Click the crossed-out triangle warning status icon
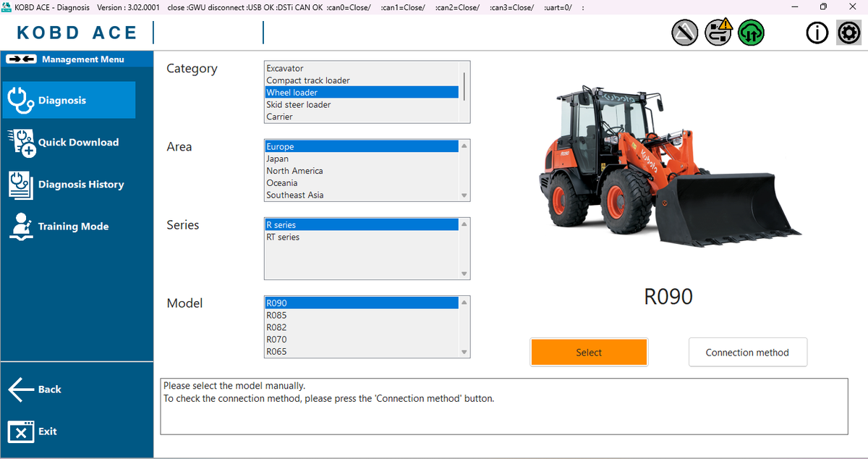Screen dimensions: 868x459 [685, 33]
